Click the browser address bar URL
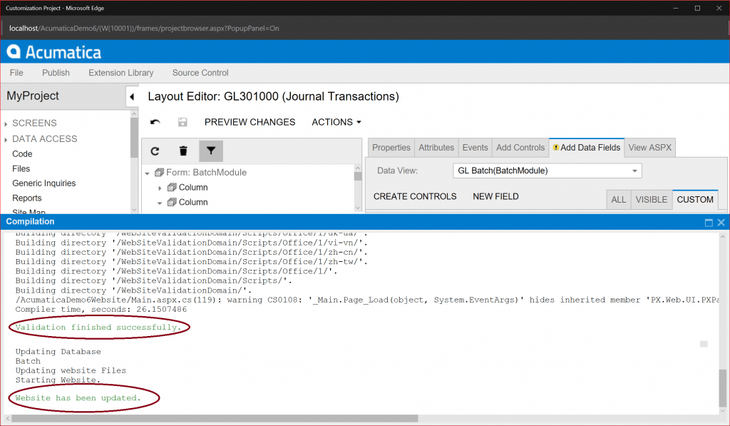Screen dimensions: 730x426 pos(144,28)
